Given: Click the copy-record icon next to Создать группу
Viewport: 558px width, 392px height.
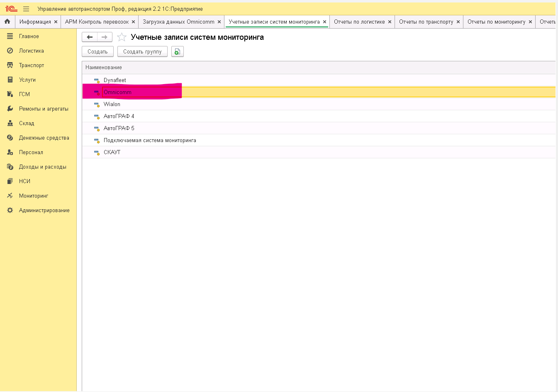Looking at the screenshot, I should (177, 52).
